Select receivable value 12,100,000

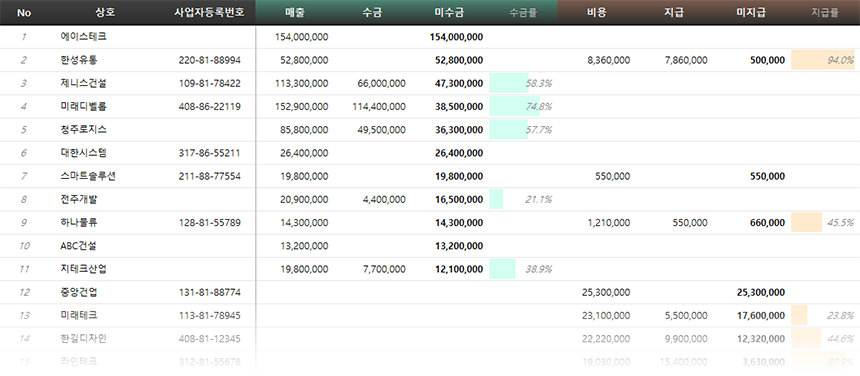point(460,269)
